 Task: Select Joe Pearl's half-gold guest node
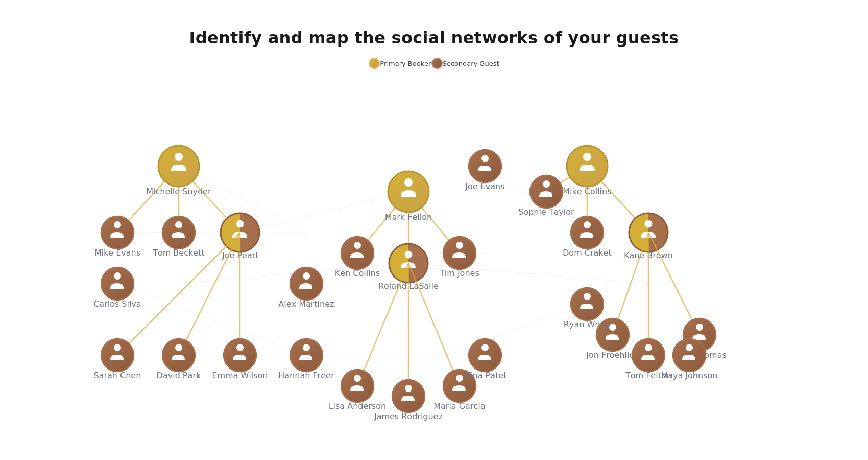240,233
